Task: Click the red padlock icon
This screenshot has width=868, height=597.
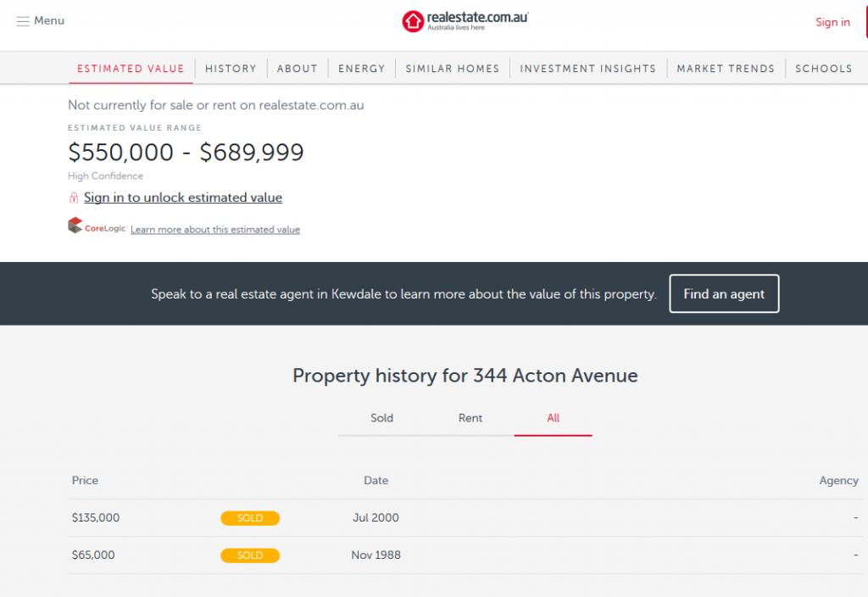Action: pyautogui.click(x=74, y=198)
